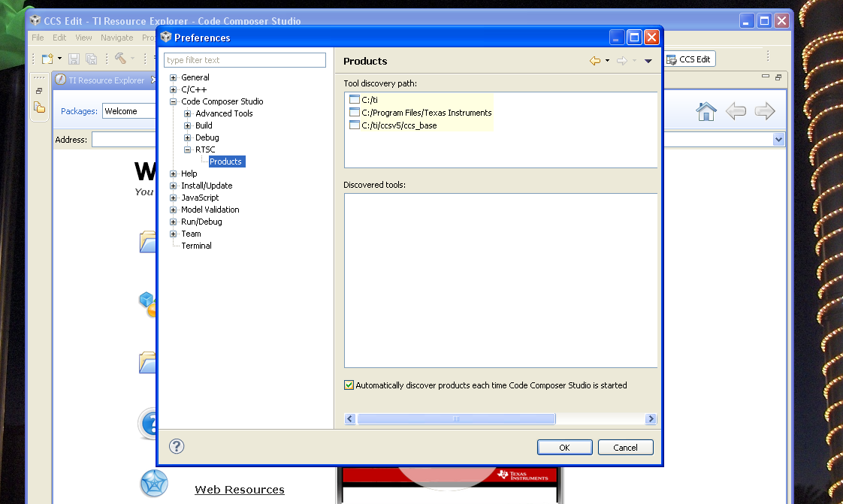Open the Edit menu
The height and width of the screenshot is (504, 843).
59,38
